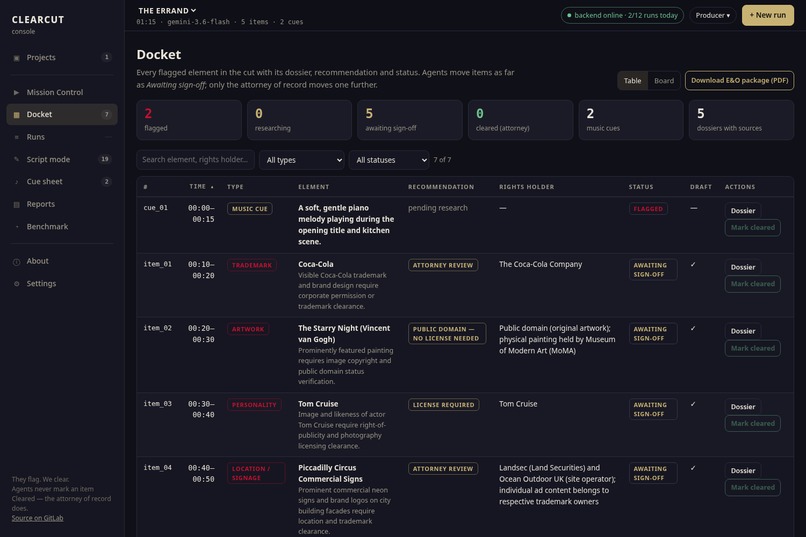Open Dossier for Tom Cruise item
806x537 pixels.
[743, 407]
